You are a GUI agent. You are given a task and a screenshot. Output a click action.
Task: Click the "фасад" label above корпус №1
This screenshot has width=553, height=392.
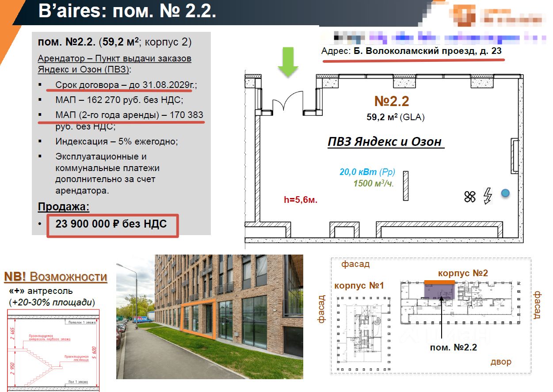355,264
